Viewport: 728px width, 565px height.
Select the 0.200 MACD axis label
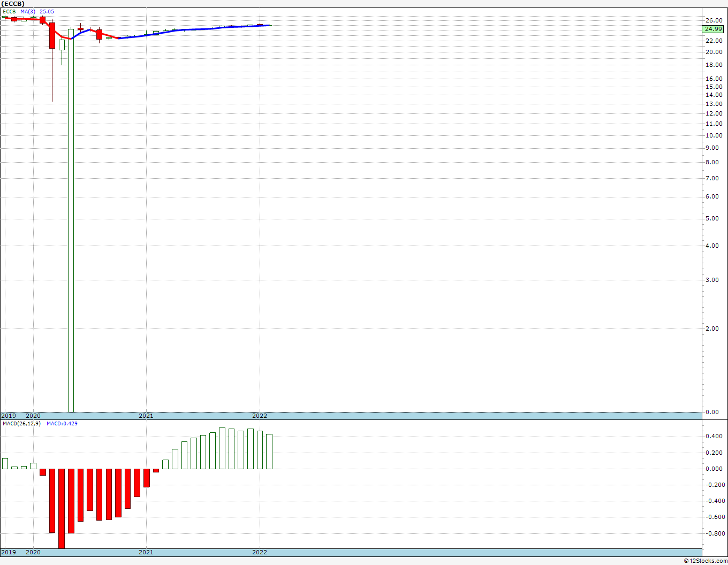tap(714, 453)
